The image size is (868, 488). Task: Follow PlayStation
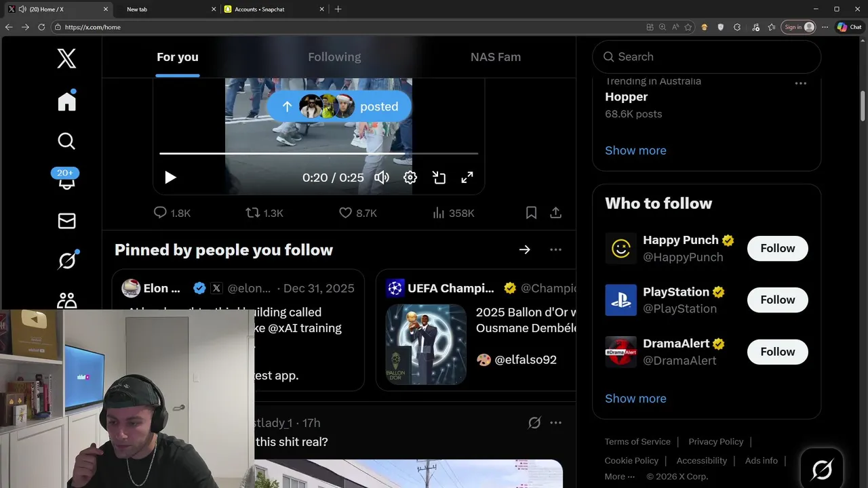click(778, 300)
